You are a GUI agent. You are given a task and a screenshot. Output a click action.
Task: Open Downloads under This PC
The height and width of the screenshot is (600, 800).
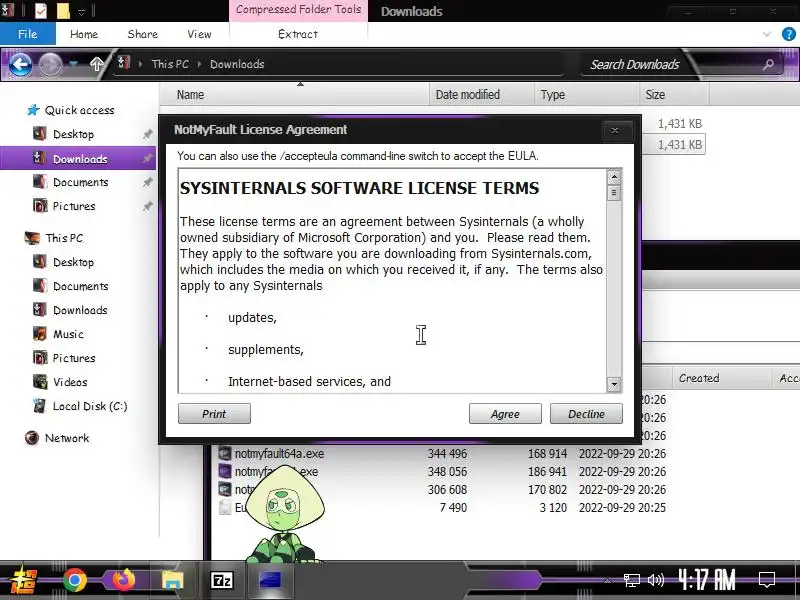click(x=80, y=310)
